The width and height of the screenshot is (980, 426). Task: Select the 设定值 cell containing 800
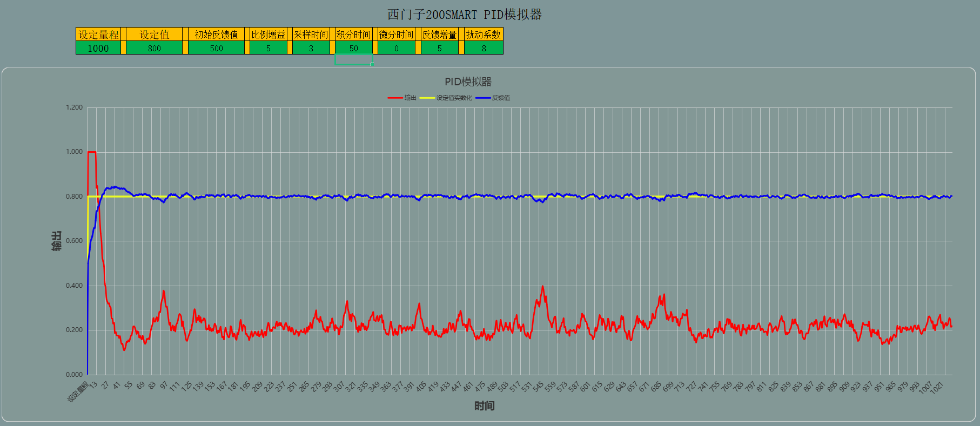(154, 48)
